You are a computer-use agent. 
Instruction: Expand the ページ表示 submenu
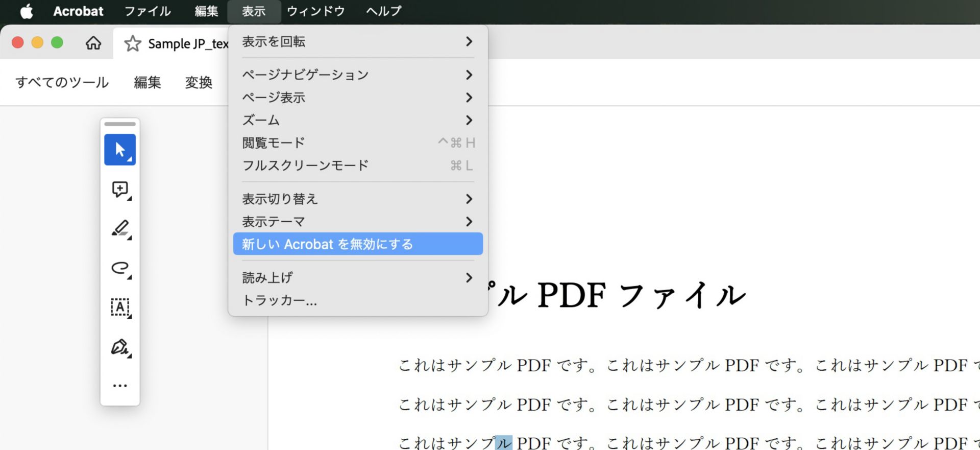coord(358,97)
